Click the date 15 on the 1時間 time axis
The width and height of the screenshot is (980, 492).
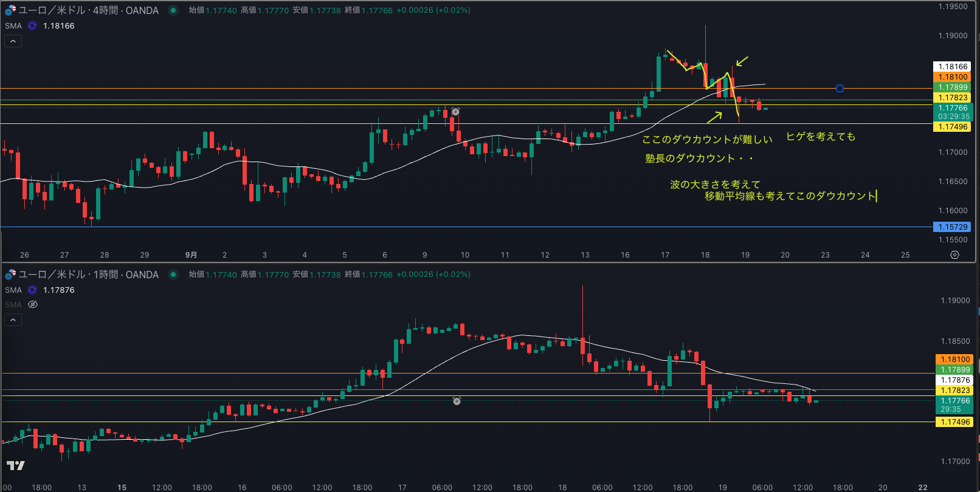(122, 488)
